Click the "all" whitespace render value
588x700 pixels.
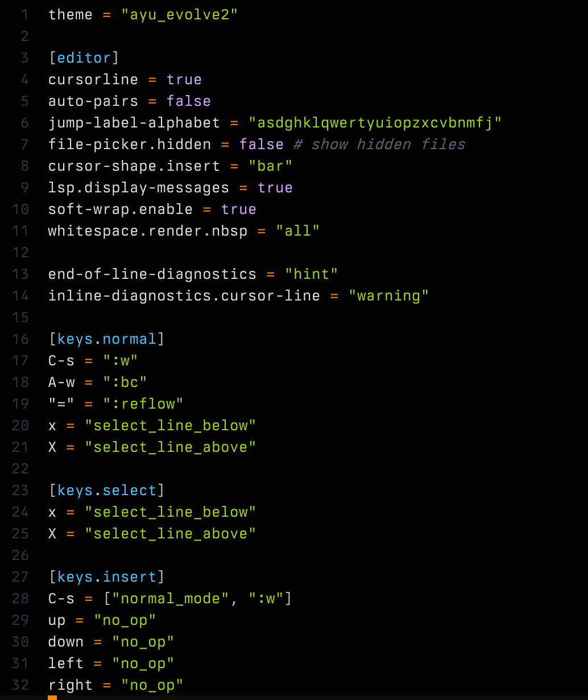(297, 231)
